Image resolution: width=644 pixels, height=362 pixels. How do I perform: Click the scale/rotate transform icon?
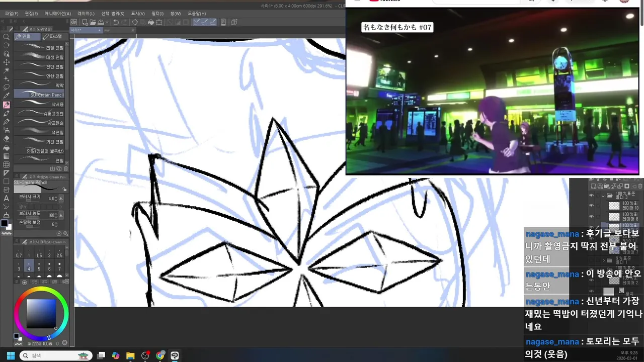click(159, 22)
